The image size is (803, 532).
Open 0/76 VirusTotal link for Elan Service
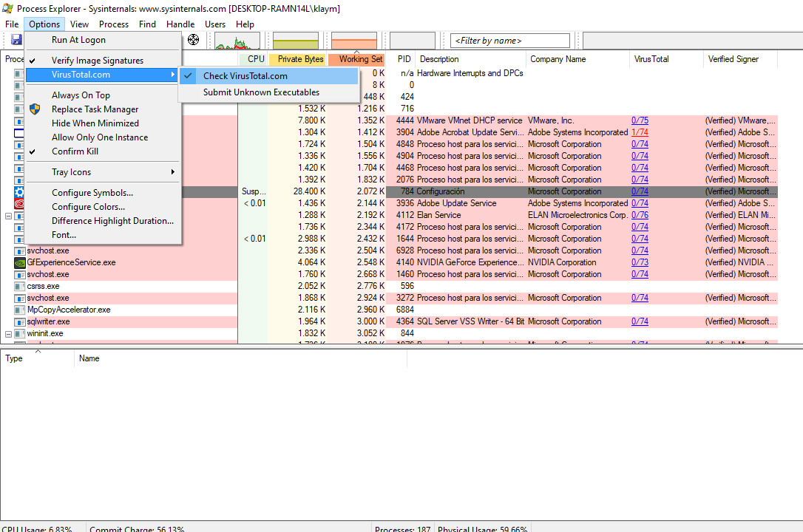(640, 215)
